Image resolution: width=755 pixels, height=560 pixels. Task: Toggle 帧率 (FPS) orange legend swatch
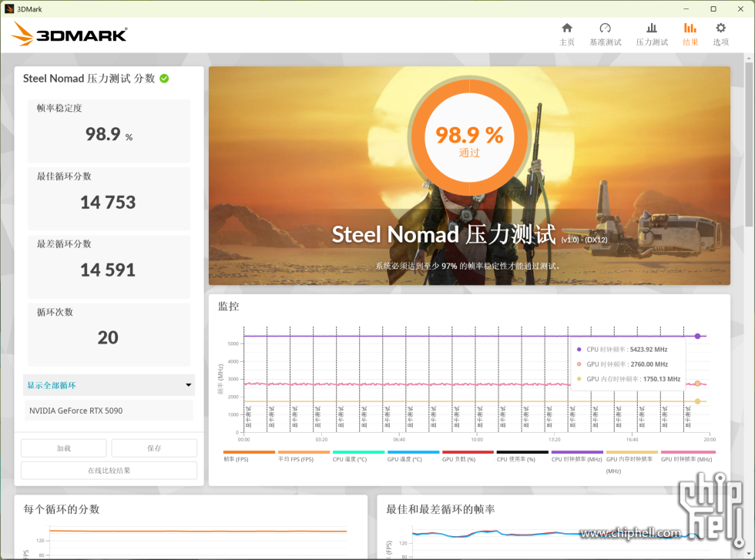(249, 452)
